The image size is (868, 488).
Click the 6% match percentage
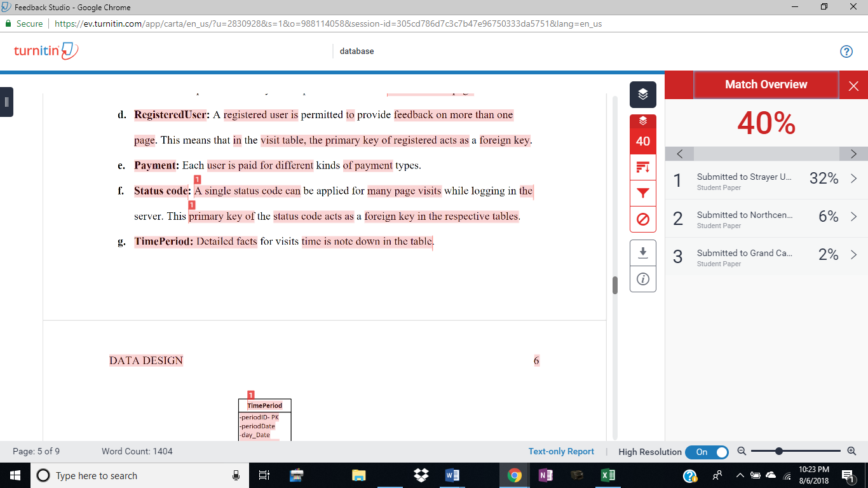829,217
